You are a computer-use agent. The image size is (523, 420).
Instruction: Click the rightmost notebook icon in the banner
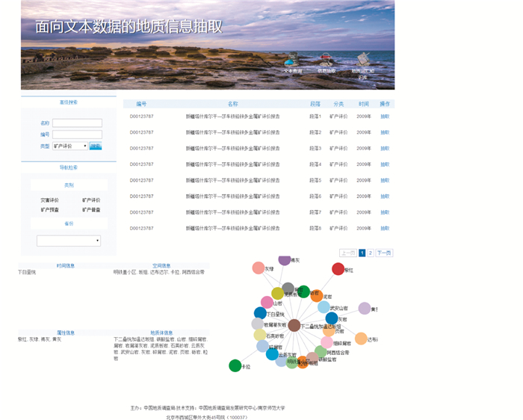(x=362, y=59)
